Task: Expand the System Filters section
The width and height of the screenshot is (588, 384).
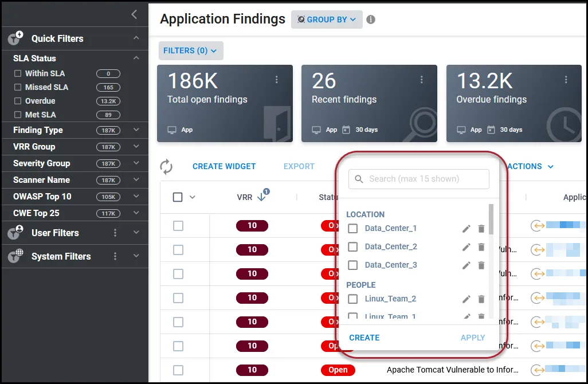Action: click(136, 256)
